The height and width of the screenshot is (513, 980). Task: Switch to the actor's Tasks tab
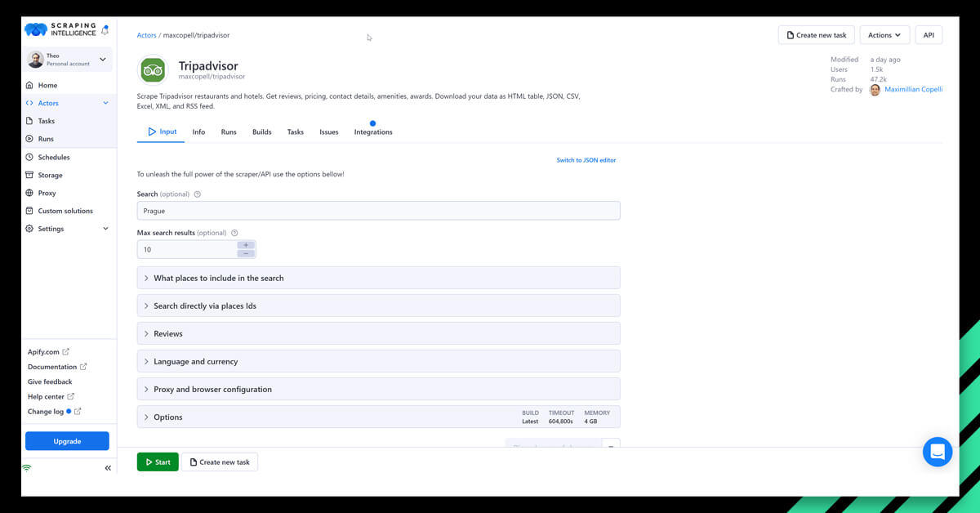coord(296,132)
